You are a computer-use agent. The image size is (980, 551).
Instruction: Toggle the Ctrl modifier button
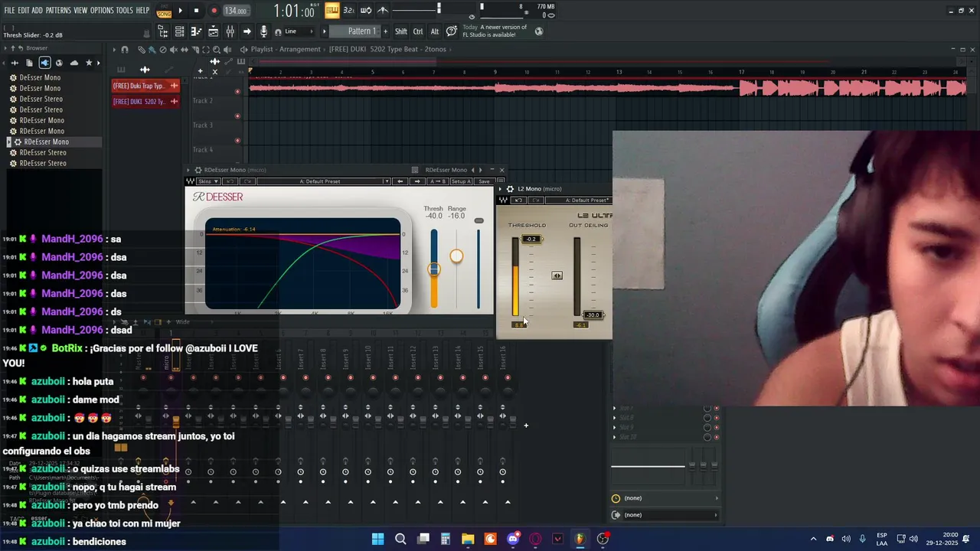click(418, 31)
